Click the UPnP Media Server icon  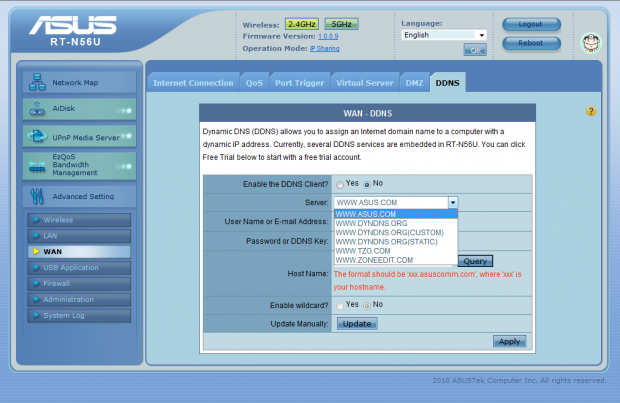pos(37,136)
